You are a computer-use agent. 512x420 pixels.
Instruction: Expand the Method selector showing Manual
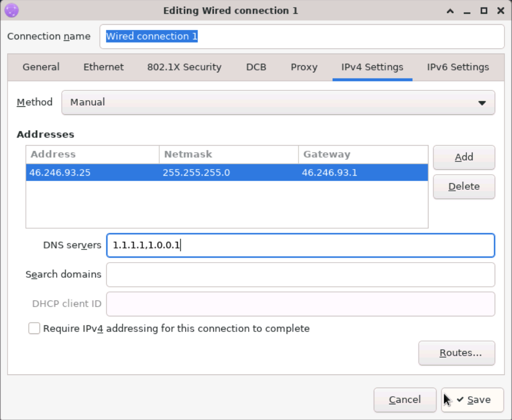pyautogui.click(x=279, y=102)
